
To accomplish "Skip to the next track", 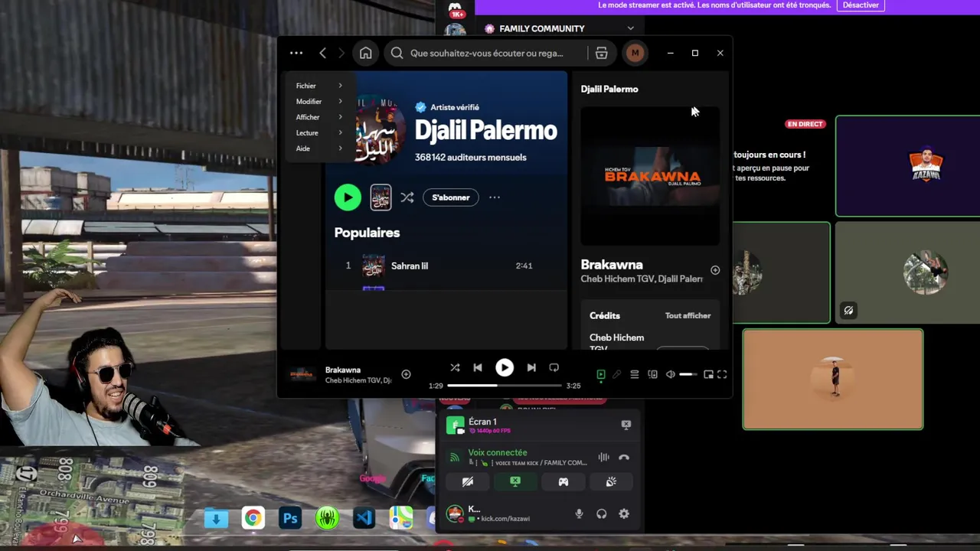I will (531, 367).
